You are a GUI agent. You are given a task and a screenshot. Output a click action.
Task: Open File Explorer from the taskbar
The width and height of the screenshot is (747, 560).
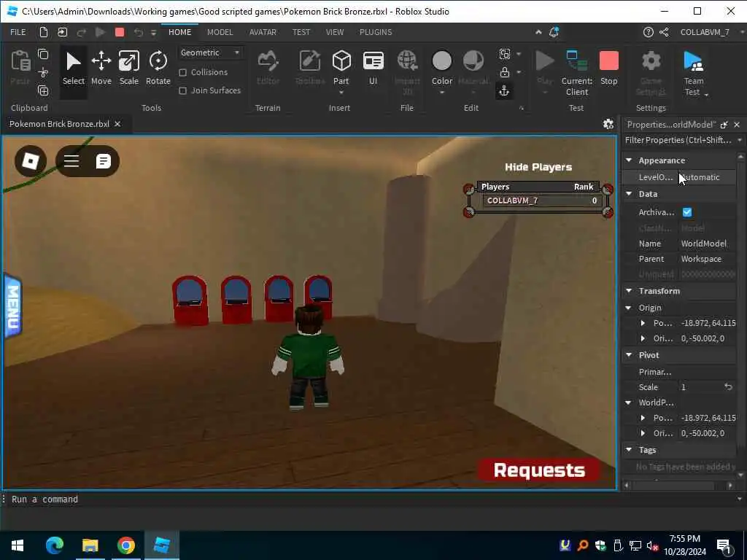point(90,545)
